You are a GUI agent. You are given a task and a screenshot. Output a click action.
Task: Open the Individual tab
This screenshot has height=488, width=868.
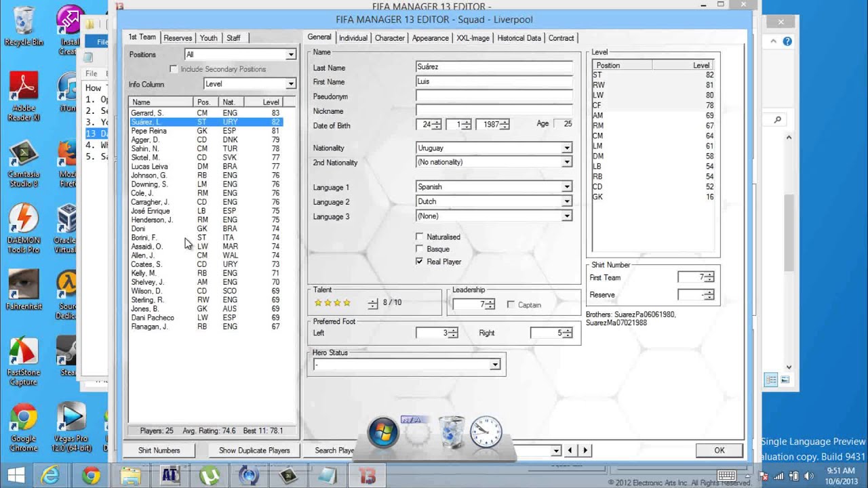[x=353, y=38]
